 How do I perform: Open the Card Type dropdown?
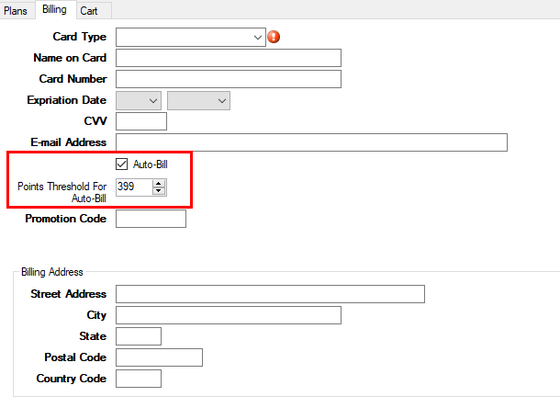pyautogui.click(x=191, y=37)
